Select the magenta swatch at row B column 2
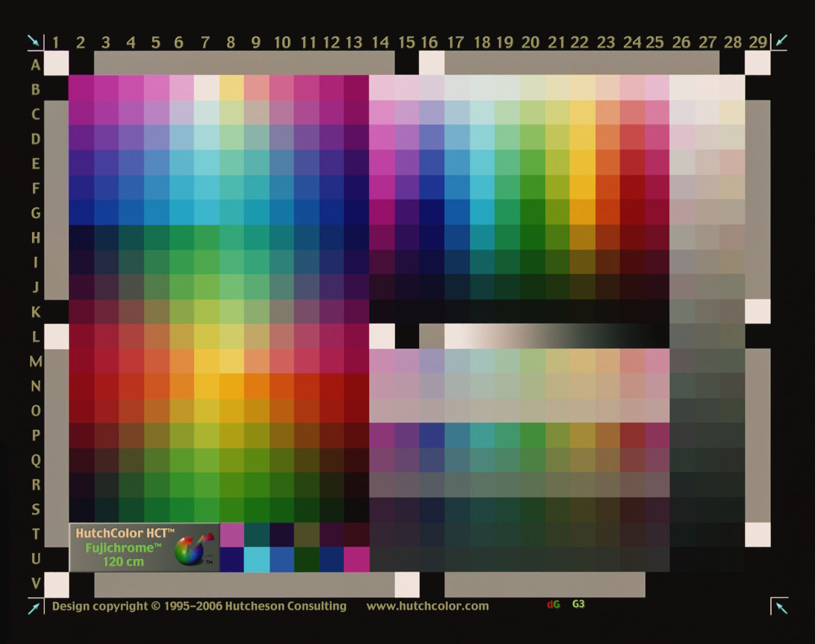The height and width of the screenshot is (644, 815). (81, 88)
